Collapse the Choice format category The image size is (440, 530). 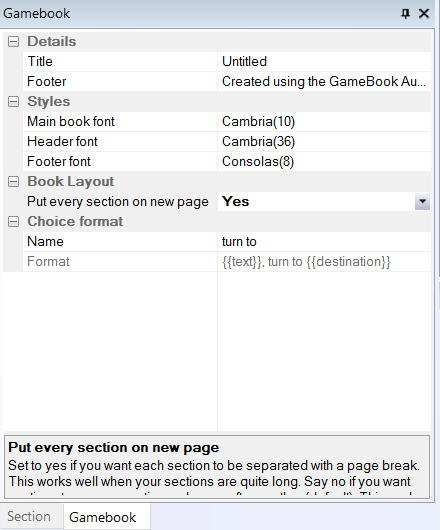coord(14,222)
